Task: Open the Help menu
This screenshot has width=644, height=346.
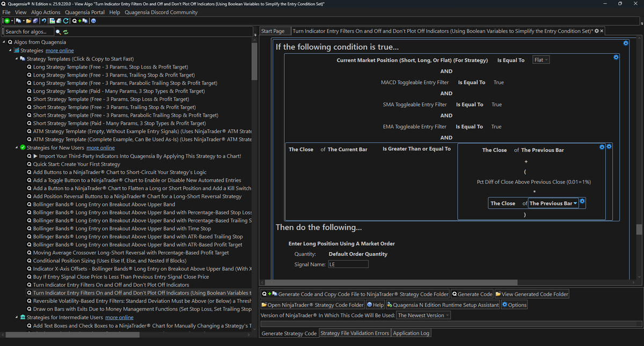Action: (x=114, y=12)
